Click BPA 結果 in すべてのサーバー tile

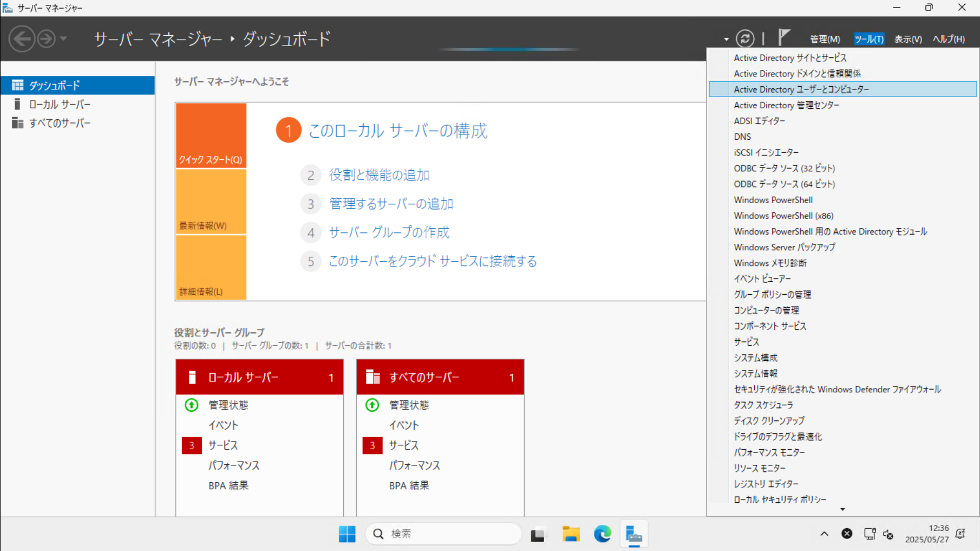pyautogui.click(x=409, y=485)
